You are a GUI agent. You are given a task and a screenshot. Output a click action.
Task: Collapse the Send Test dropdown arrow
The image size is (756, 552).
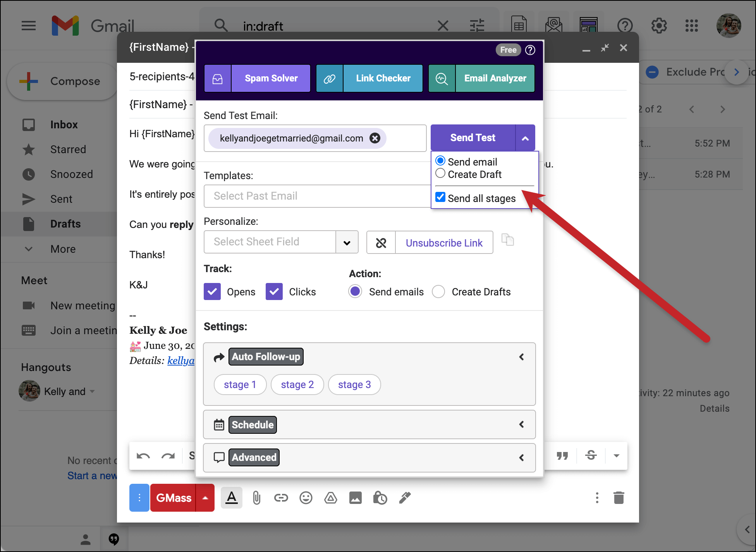click(525, 138)
